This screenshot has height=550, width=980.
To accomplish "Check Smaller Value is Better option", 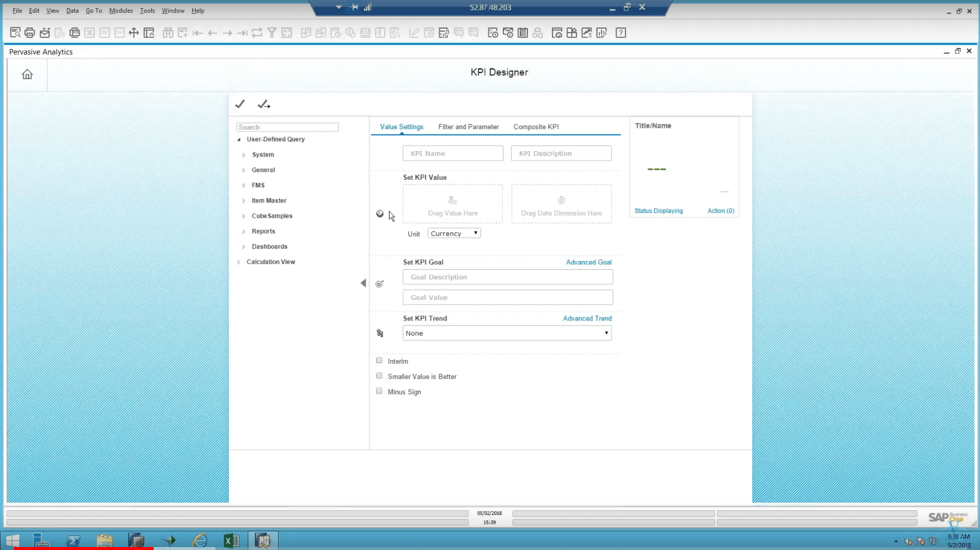I will tap(379, 375).
